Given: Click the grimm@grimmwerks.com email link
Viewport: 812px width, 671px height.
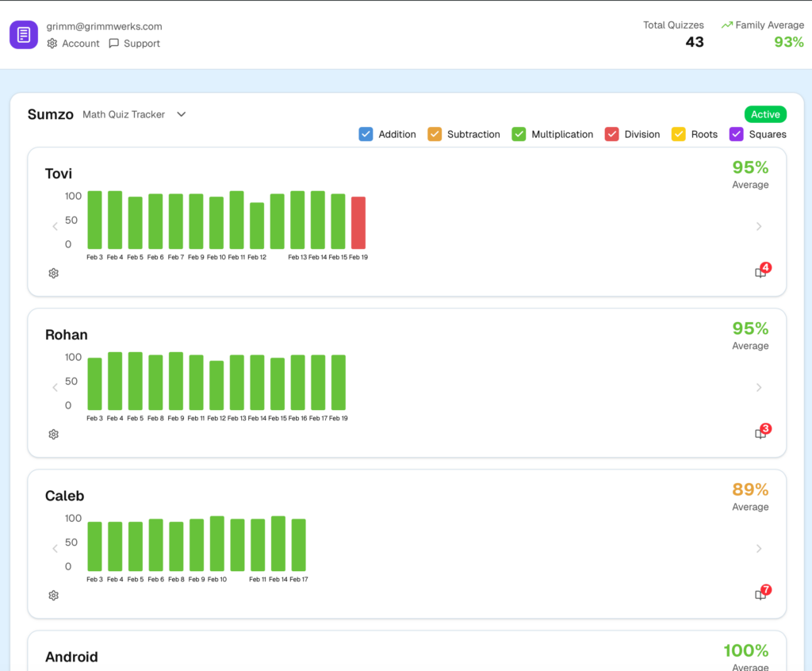Looking at the screenshot, I should point(104,26).
